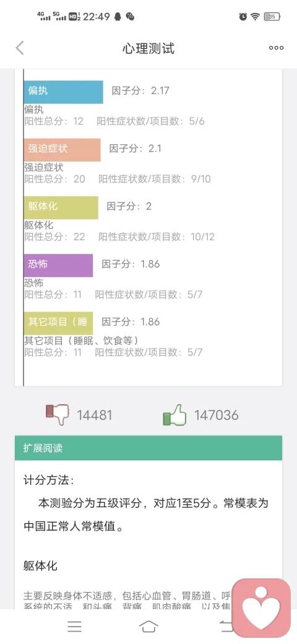297x644 pixels.
Task: Tap the green thumbs-up like icon
Action: click(174, 415)
